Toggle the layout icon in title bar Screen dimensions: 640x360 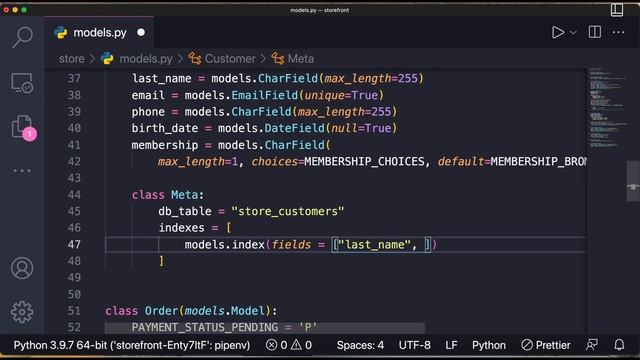click(617, 10)
